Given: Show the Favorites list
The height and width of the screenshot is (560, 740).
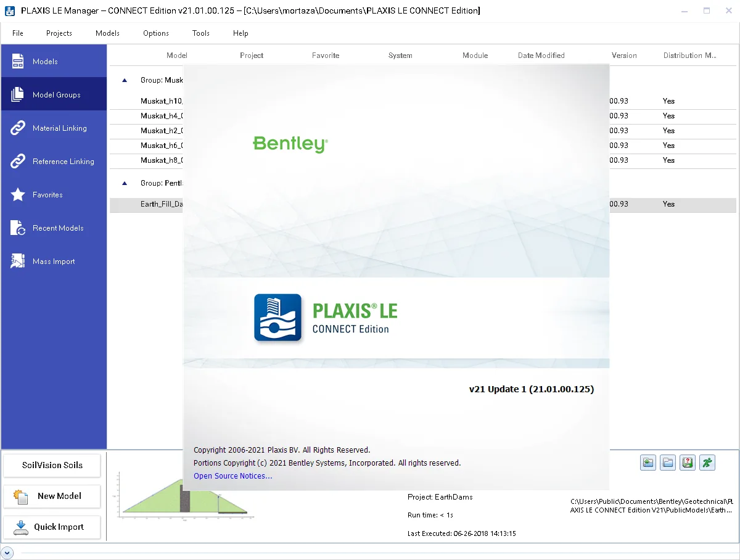Looking at the screenshot, I should coord(54,194).
